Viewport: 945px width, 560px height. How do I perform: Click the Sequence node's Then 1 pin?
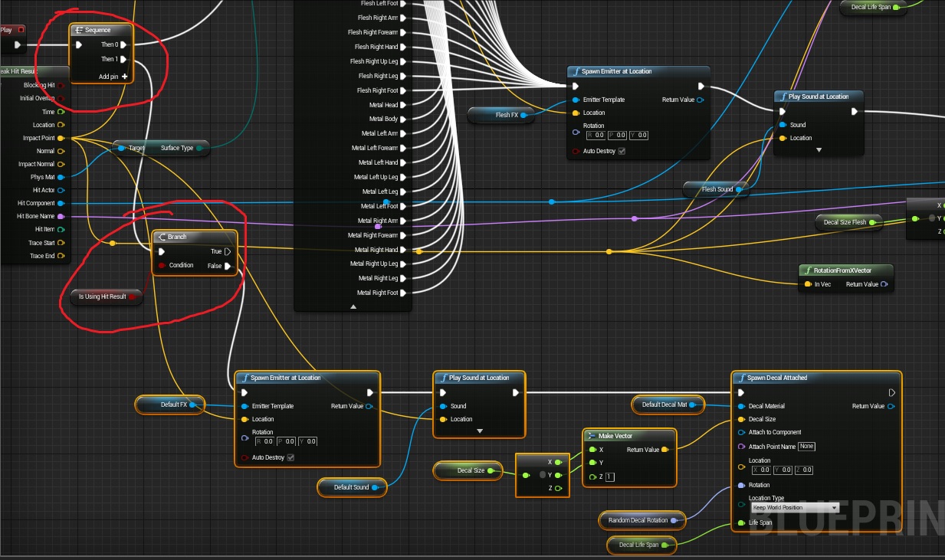(123, 59)
